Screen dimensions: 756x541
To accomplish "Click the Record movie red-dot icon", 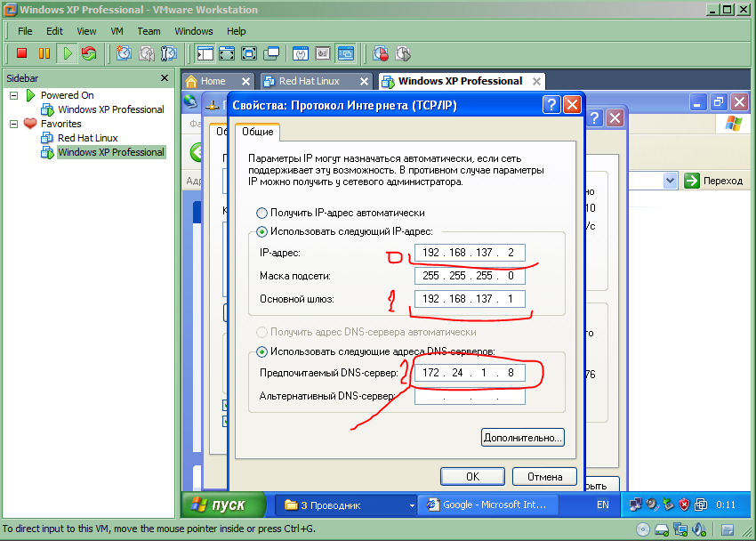I will pyautogui.click(x=381, y=53).
